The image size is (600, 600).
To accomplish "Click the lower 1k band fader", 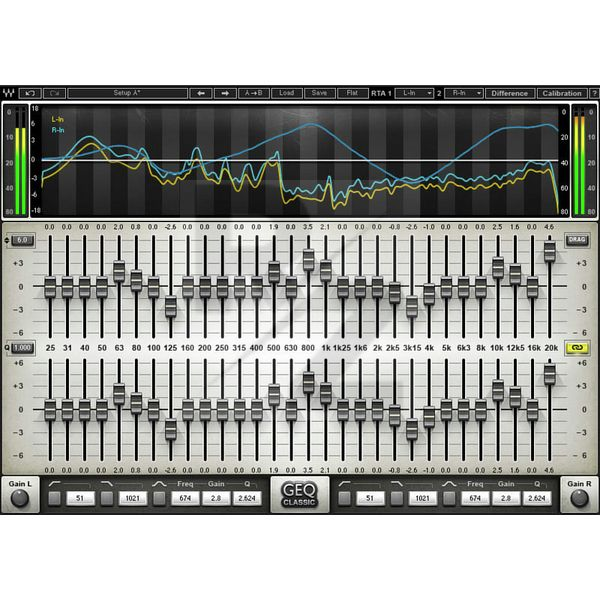I will (326, 393).
